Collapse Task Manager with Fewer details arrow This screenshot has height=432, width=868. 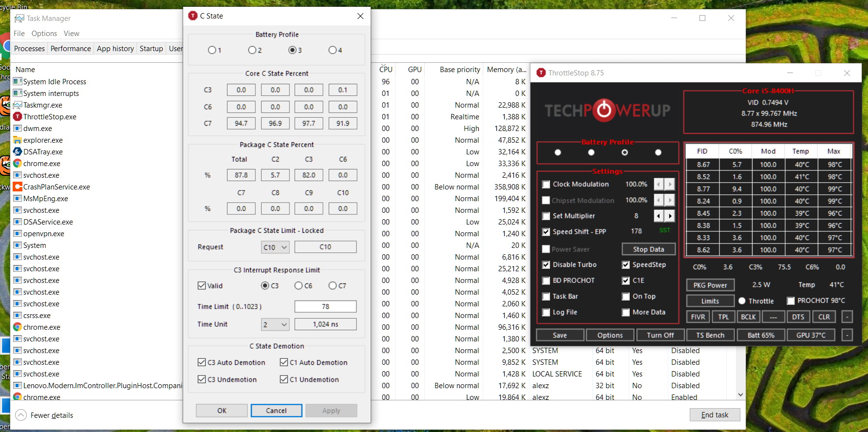21,415
